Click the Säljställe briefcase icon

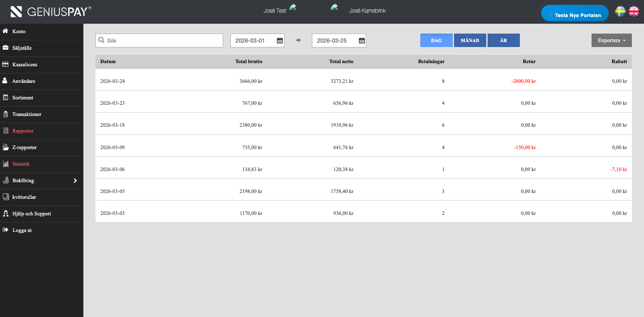(x=5, y=48)
